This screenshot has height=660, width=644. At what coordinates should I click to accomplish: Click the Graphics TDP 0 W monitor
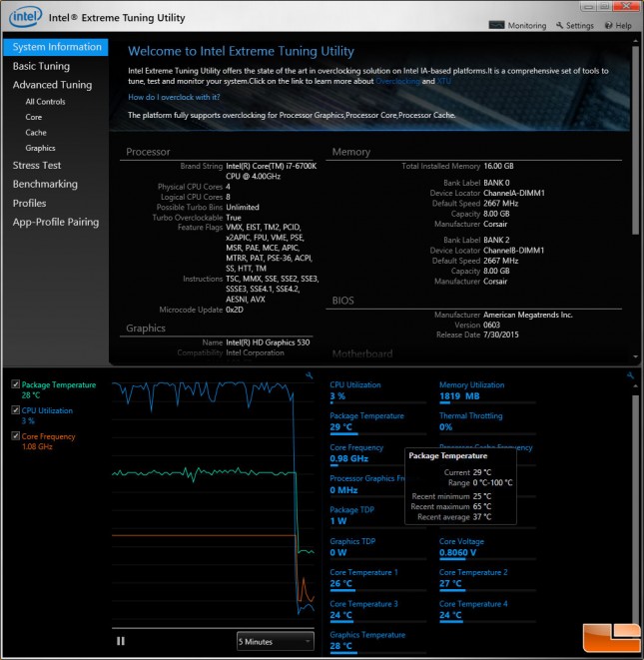[377, 548]
